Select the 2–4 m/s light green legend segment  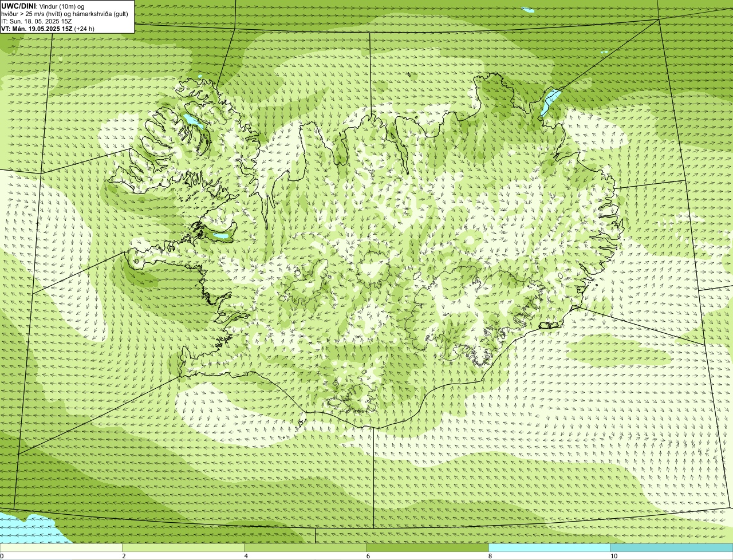click(183, 548)
